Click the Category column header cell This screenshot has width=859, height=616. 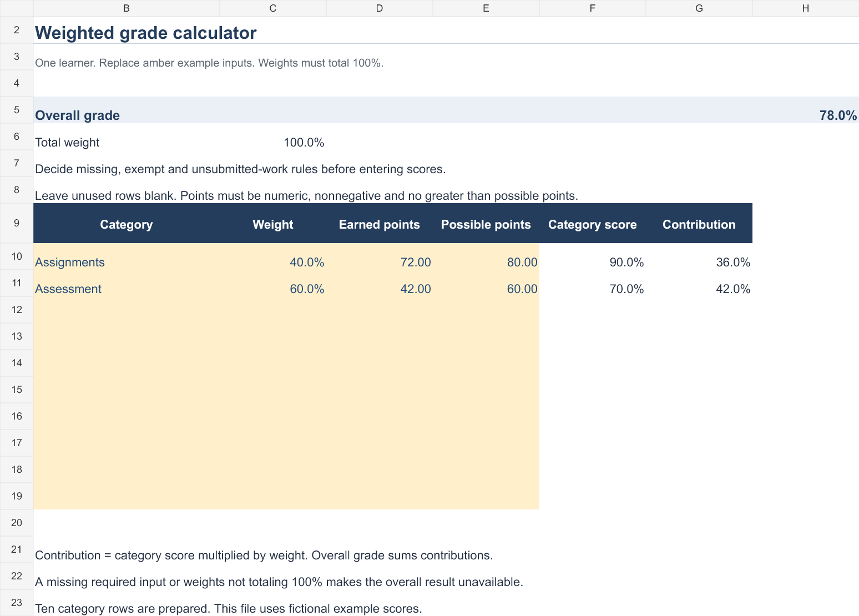127,223
